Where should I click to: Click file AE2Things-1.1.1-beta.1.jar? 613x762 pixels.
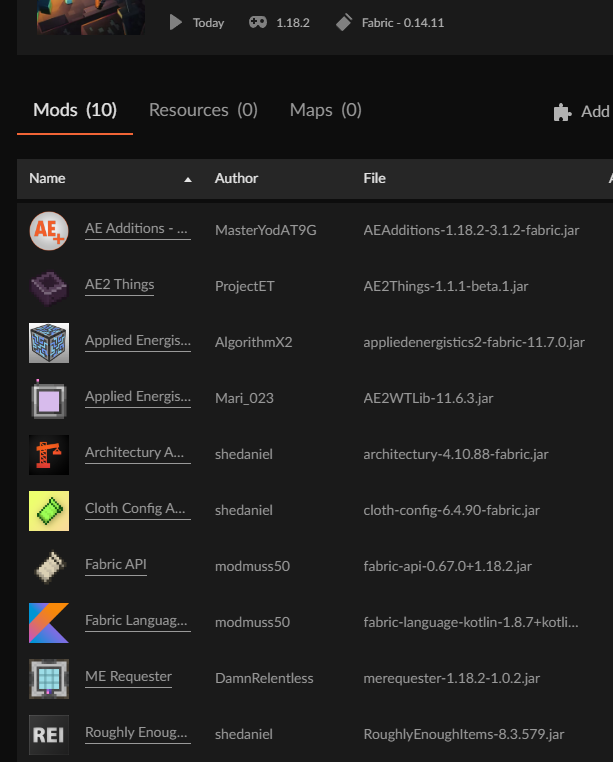pyautogui.click(x=446, y=286)
